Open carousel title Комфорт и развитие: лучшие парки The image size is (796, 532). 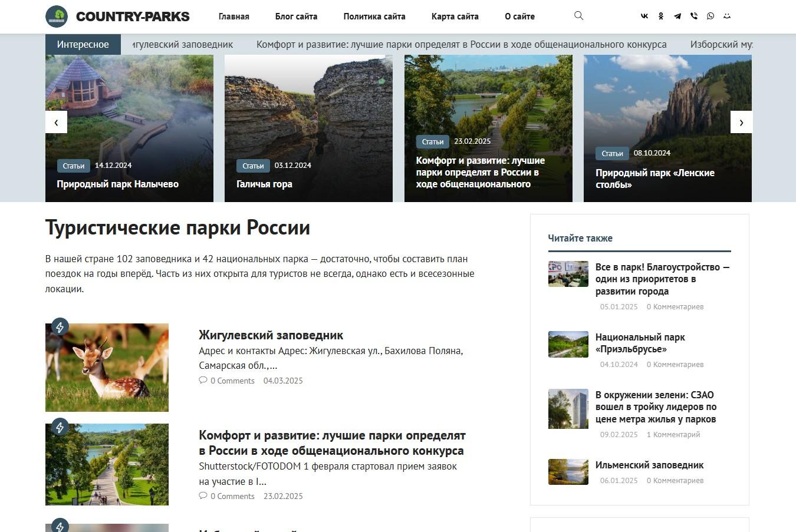tap(481, 172)
